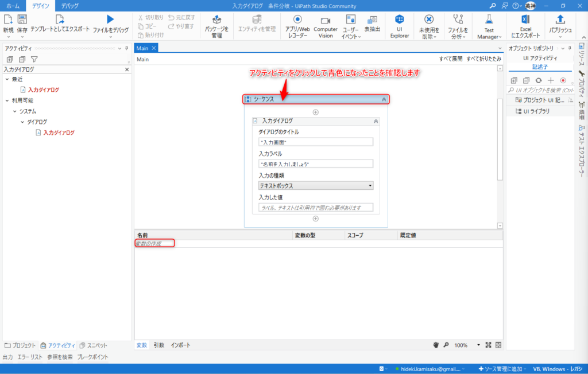Screen dimensions: 588x374
Task: Click Expand All (すべて展開) link
Action: point(450,59)
